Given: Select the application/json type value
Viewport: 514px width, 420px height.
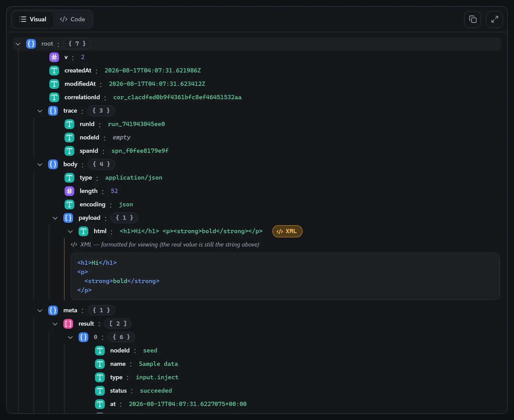Looking at the screenshot, I should pyautogui.click(x=134, y=178).
